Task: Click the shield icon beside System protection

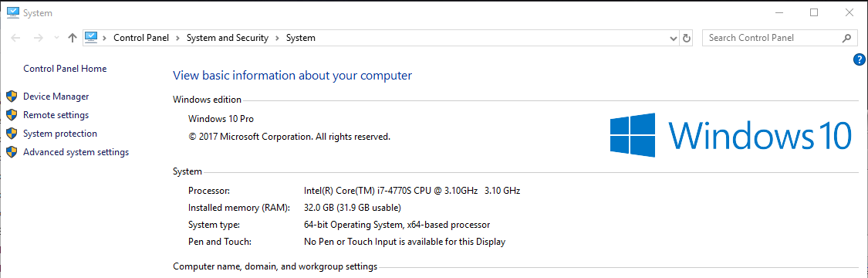Action: [12, 134]
